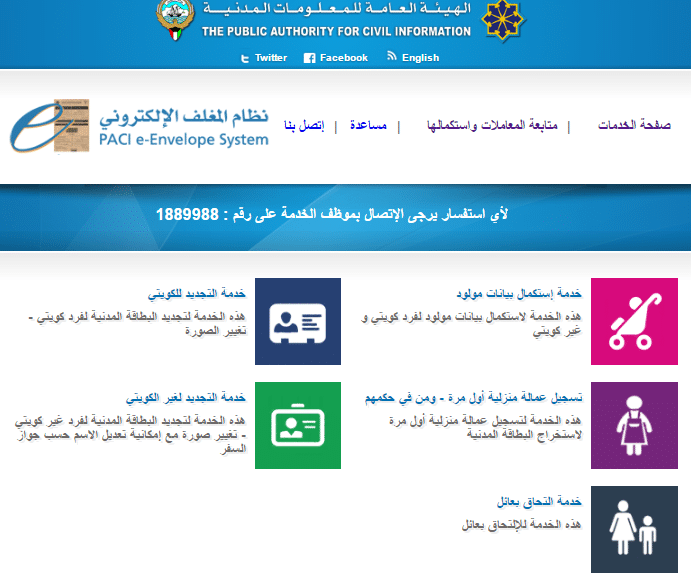Open صفحة الخدمات menu item
Image resolution: width=691 pixels, height=580 pixels.
click(x=634, y=125)
